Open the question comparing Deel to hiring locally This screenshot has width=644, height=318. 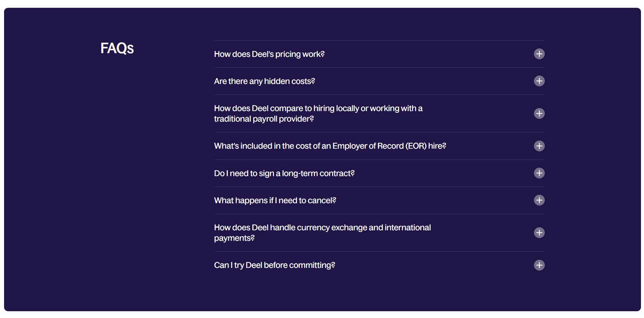point(379,113)
